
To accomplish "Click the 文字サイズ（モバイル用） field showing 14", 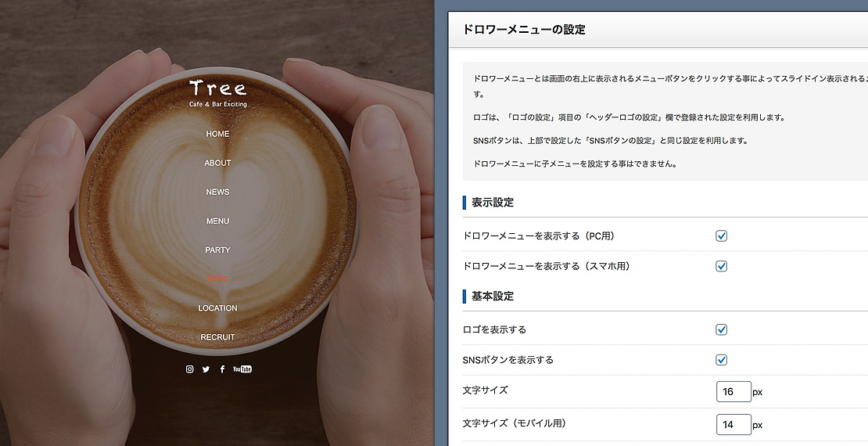I will tap(733, 424).
